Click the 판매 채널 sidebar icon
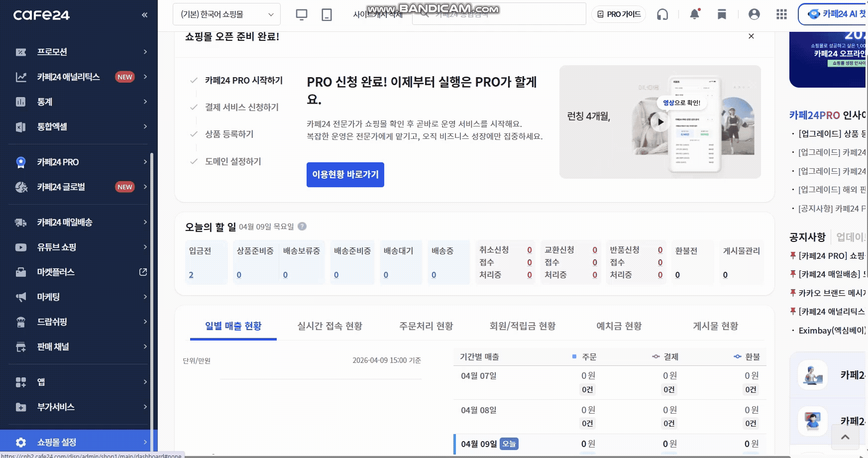868x458 pixels. pos(21,346)
